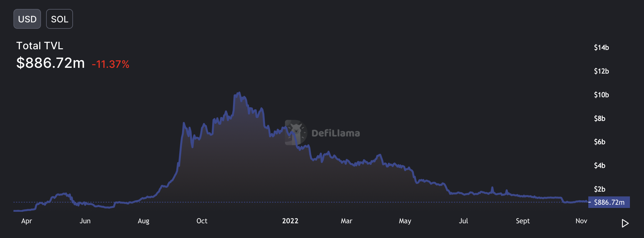Click the $2b label on value axis
The image size is (644, 238).
tap(600, 189)
